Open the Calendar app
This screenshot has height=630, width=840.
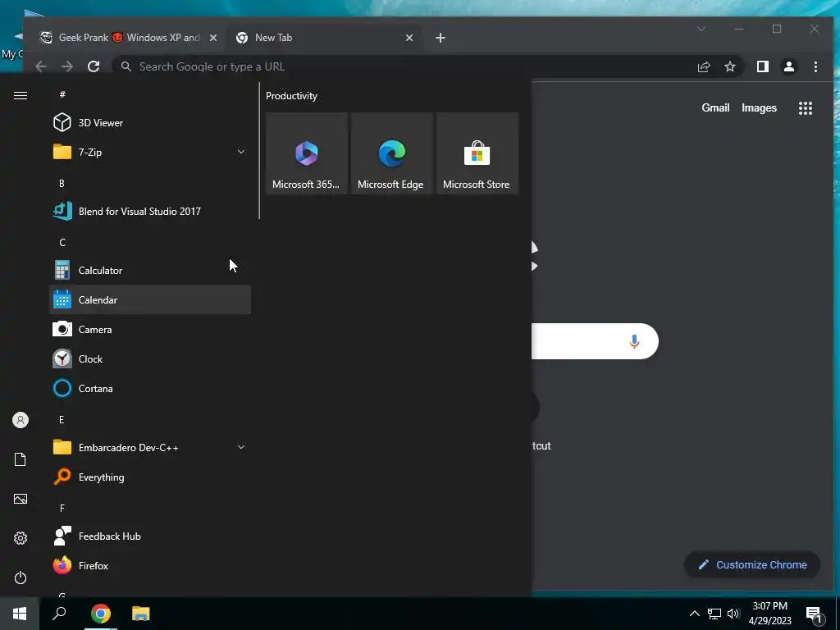pyautogui.click(x=150, y=300)
